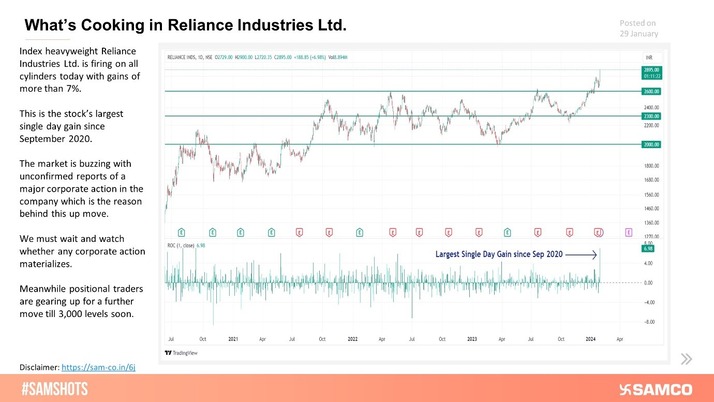Click the 'What's Cooking in Reliance Industries Ltd.' title
The height and width of the screenshot is (402, 714).
[185, 25]
